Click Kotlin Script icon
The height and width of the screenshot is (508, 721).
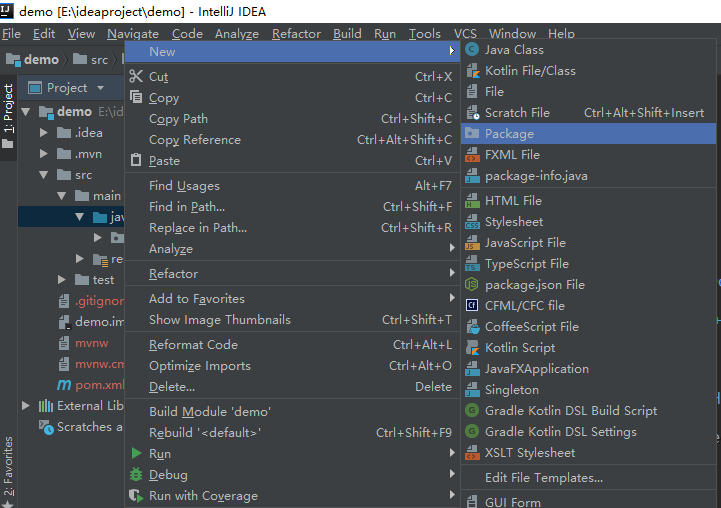point(472,348)
